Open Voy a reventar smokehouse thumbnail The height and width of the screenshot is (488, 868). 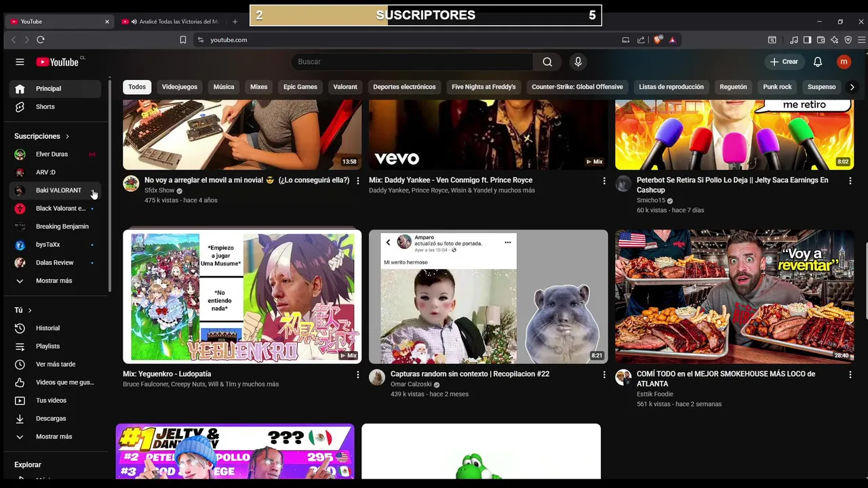tap(734, 297)
